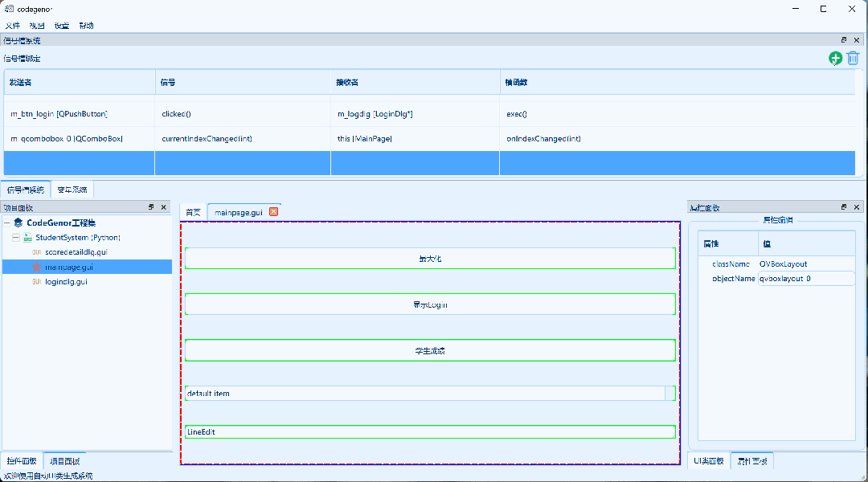Click the LineEdit field in the canvas
The height and width of the screenshot is (482, 868).
[430, 431]
